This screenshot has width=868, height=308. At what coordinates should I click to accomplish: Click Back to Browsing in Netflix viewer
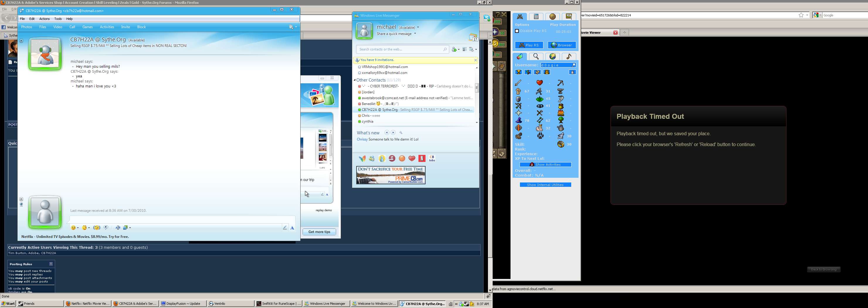coord(823,269)
